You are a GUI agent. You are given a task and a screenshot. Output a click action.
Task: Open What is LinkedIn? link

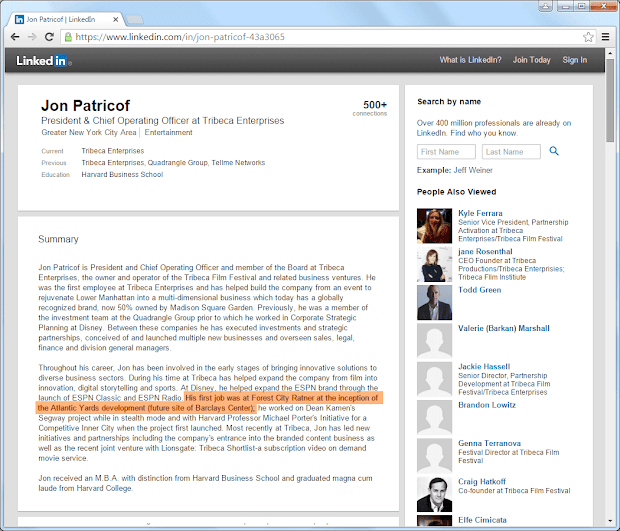click(x=470, y=60)
